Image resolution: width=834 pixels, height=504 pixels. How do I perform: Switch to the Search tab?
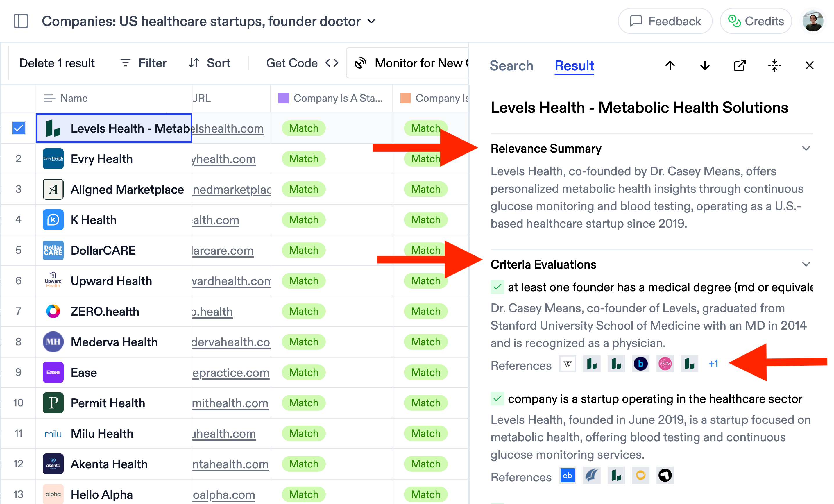[511, 65]
